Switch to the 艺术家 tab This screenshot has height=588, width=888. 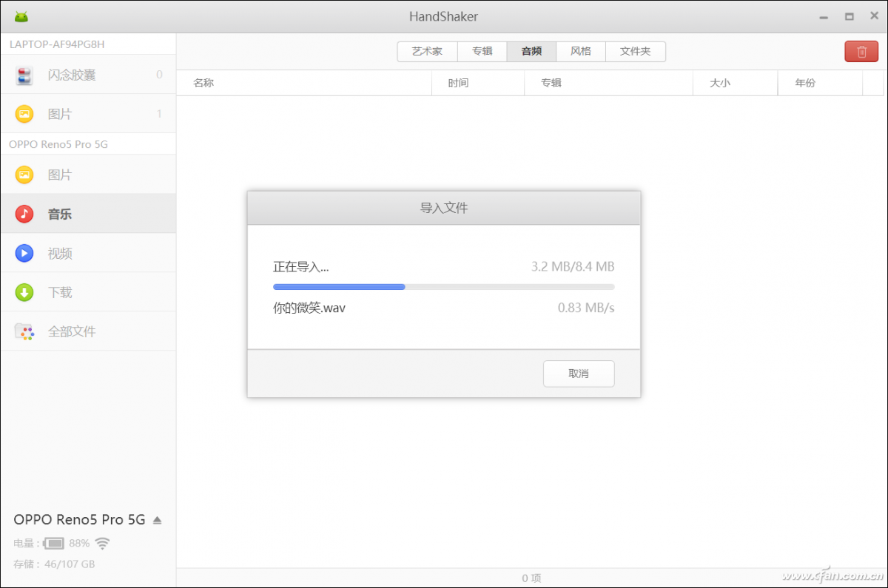coord(427,51)
